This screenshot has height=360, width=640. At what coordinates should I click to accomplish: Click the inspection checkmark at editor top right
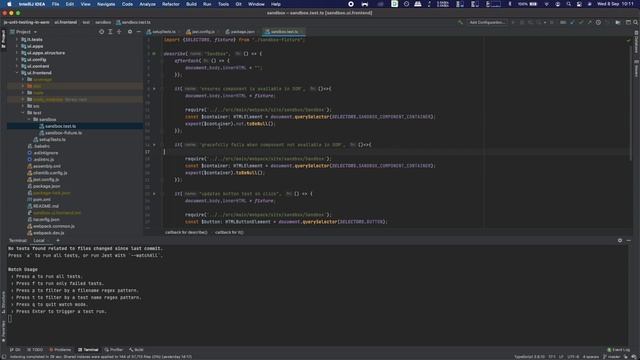(628, 40)
